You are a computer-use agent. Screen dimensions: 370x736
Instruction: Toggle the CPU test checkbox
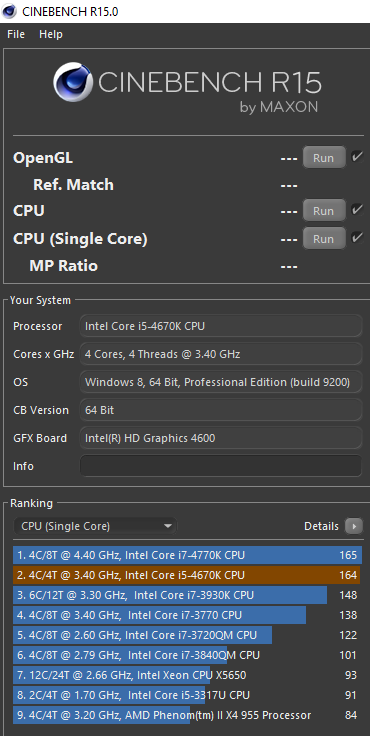point(357,209)
